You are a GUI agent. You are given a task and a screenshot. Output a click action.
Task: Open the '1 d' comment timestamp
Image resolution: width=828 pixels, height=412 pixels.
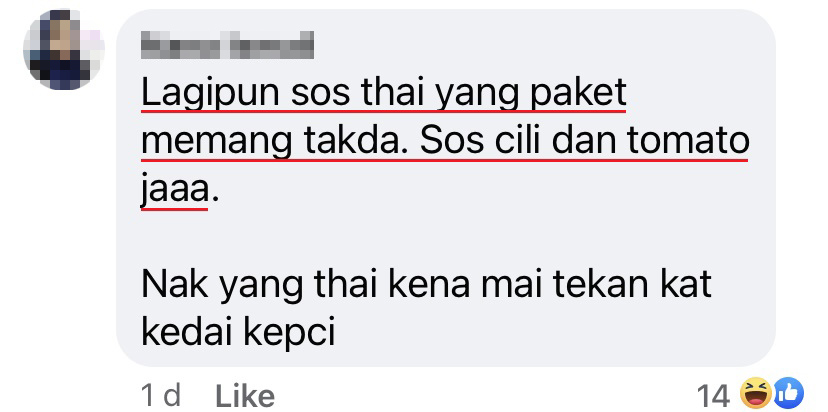click(162, 396)
